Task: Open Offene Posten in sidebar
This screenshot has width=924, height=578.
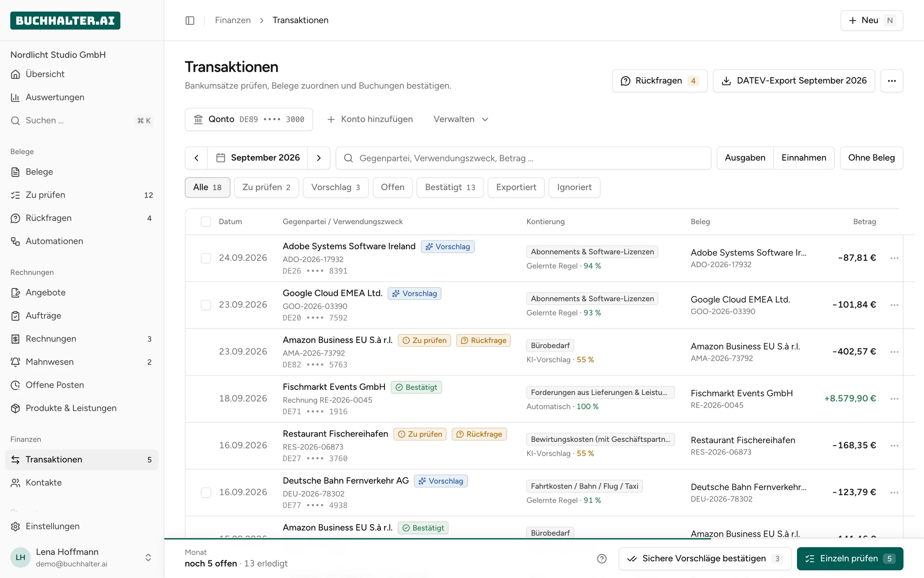Action: coord(82,385)
